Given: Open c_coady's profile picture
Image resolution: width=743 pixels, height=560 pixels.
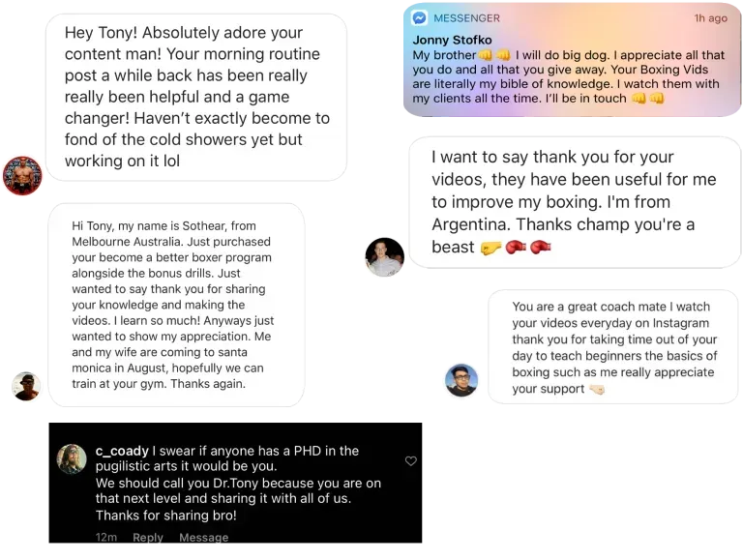Looking at the screenshot, I should 72,458.
